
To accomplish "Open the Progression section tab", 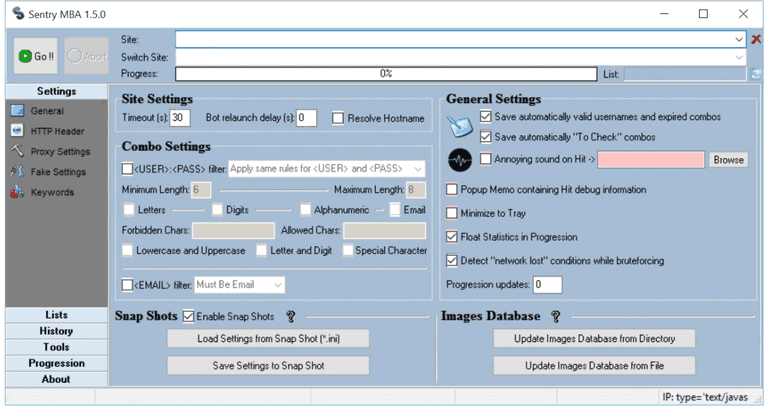I will click(56, 363).
